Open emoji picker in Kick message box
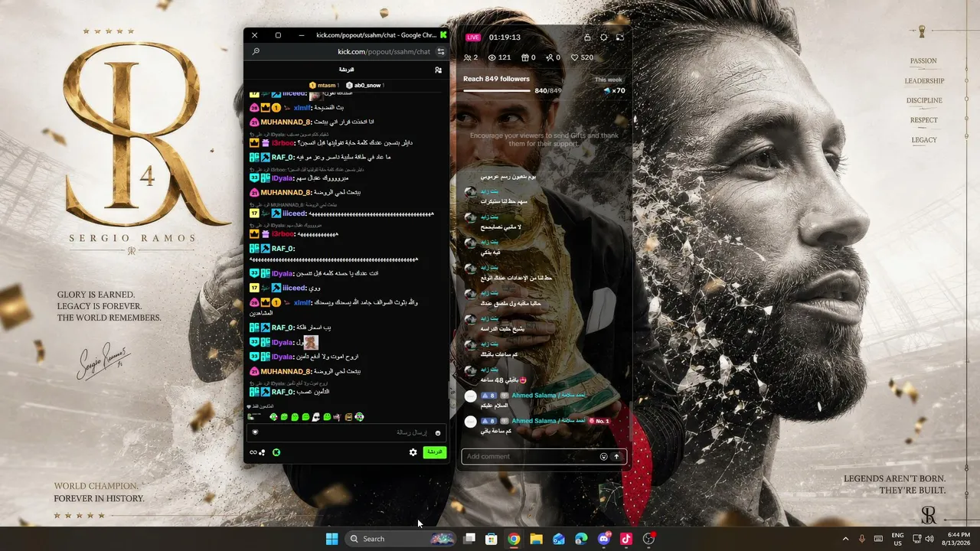980x551 pixels. tap(438, 432)
